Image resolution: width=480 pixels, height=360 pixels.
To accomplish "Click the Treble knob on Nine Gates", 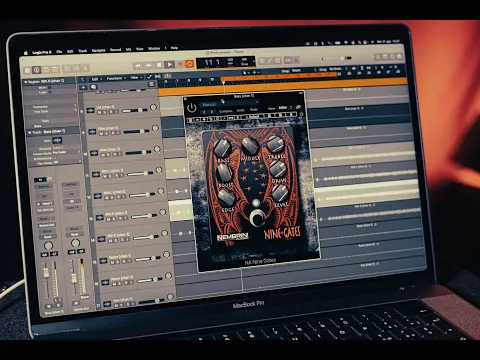I will tap(275, 143).
